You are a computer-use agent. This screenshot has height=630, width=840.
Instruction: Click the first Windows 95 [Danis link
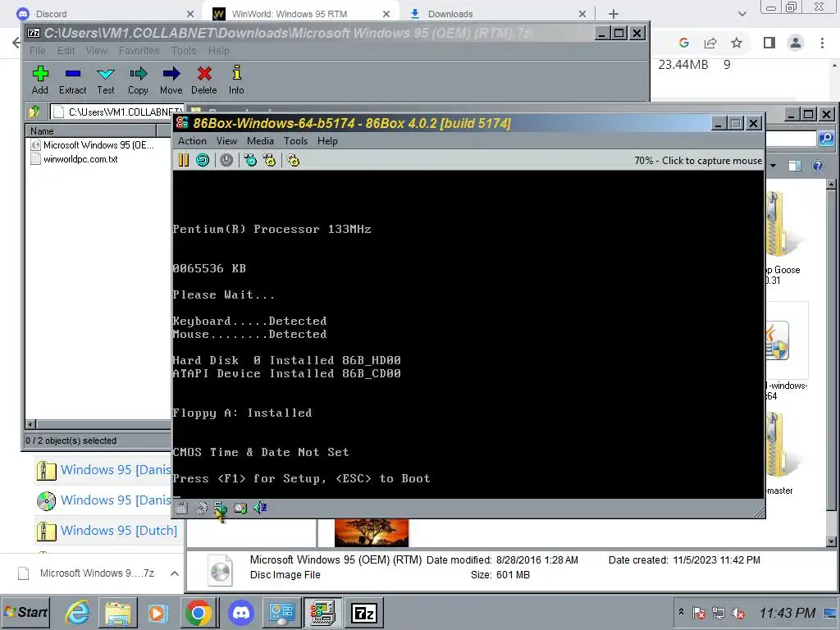(115, 470)
